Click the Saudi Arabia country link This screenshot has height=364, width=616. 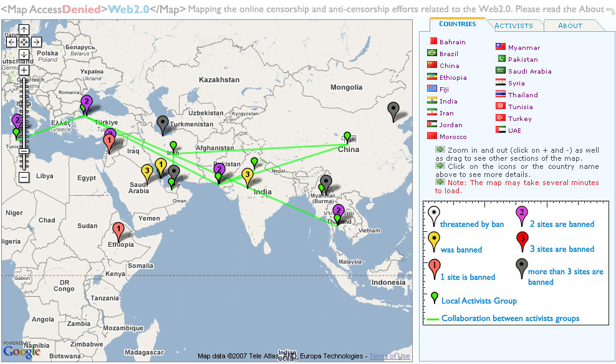tap(529, 71)
